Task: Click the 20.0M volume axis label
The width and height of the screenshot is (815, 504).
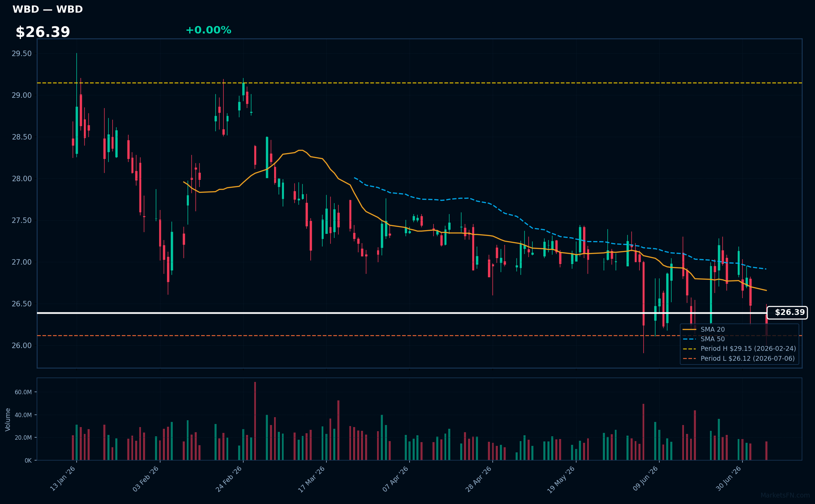Action: click(23, 438)
